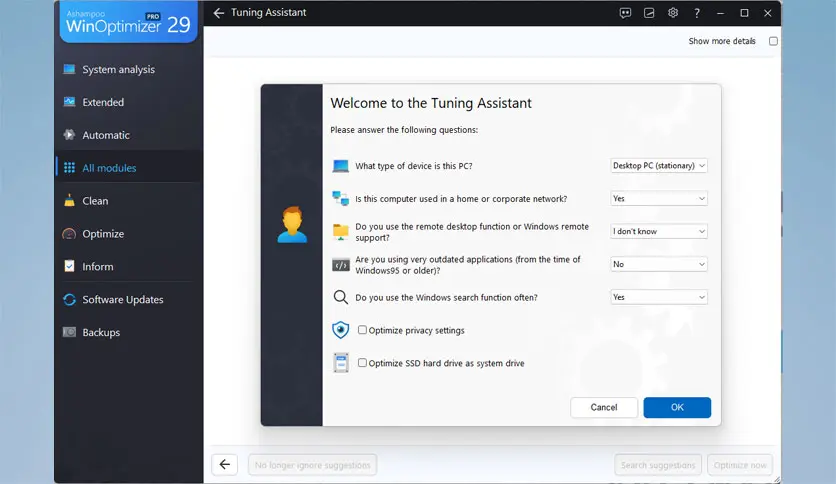This screenshot has height=484, width=836.
Task: Click the code icon for outdated applications
Action: click(341, 265)
